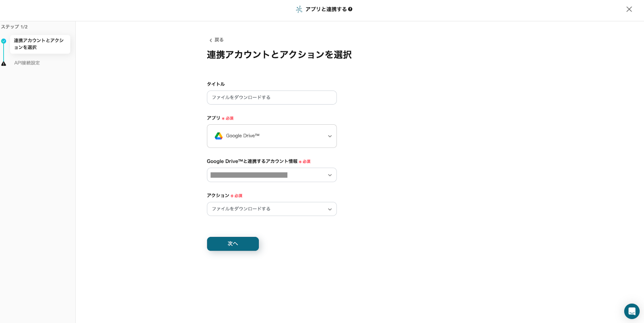Click the アクション field label

point(218,195)
